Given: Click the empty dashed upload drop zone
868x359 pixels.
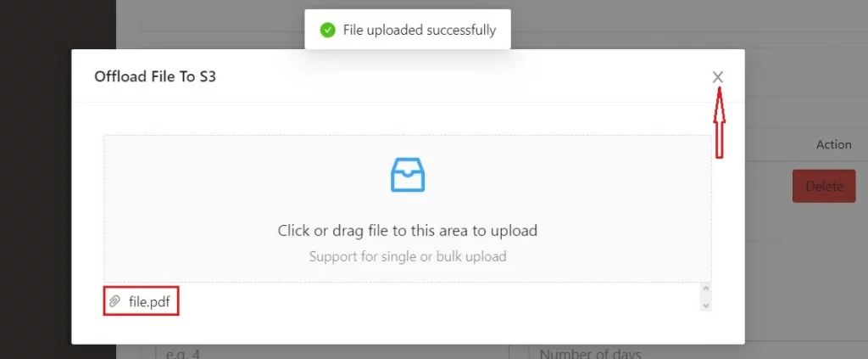Looking at the screenshot, I should click(x=408, y=208).
